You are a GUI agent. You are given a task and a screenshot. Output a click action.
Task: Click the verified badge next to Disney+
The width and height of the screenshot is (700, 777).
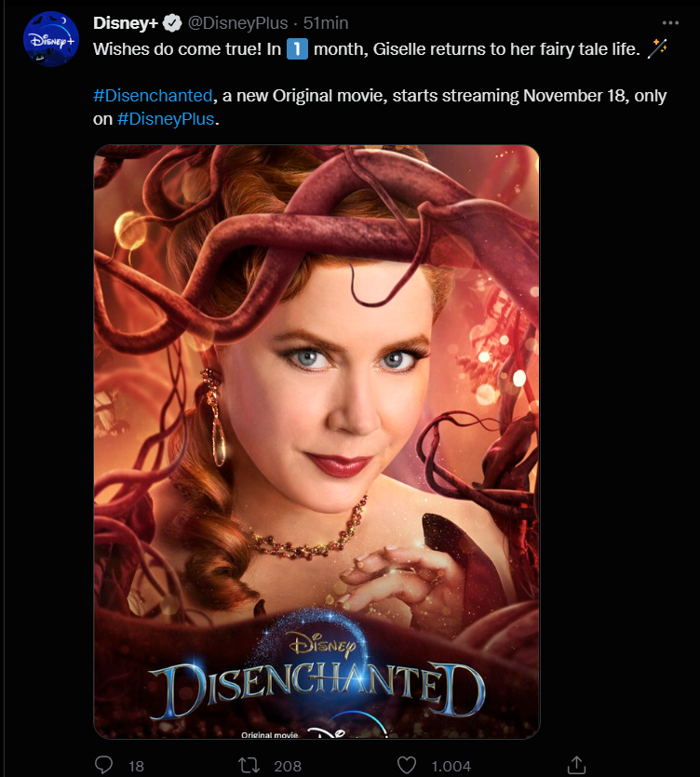[x=172, y=22]
